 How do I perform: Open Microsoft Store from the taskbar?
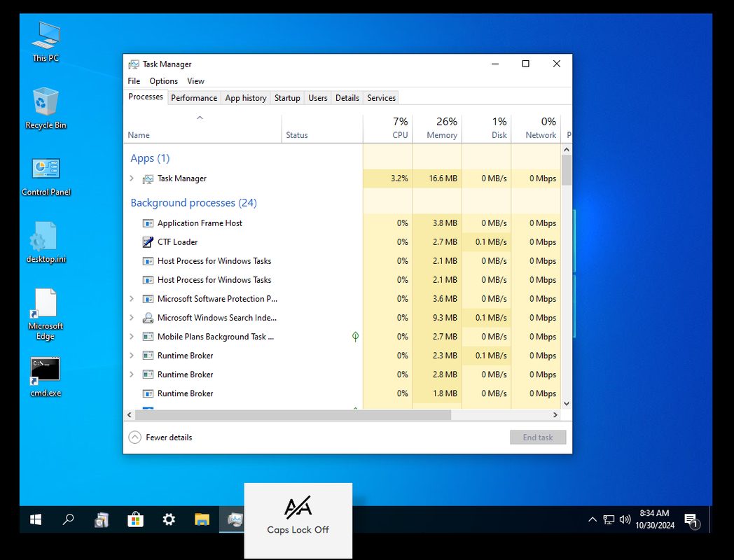[135, 519]
